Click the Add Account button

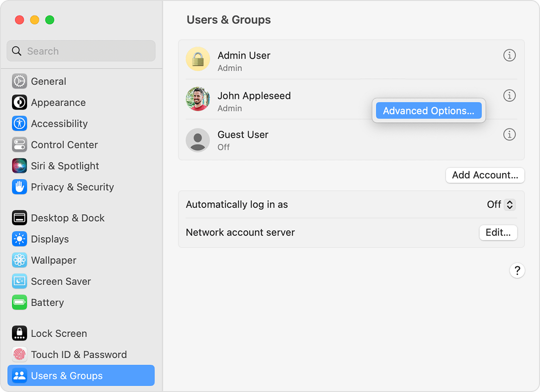pyautogui.click(x=485, y=175)
